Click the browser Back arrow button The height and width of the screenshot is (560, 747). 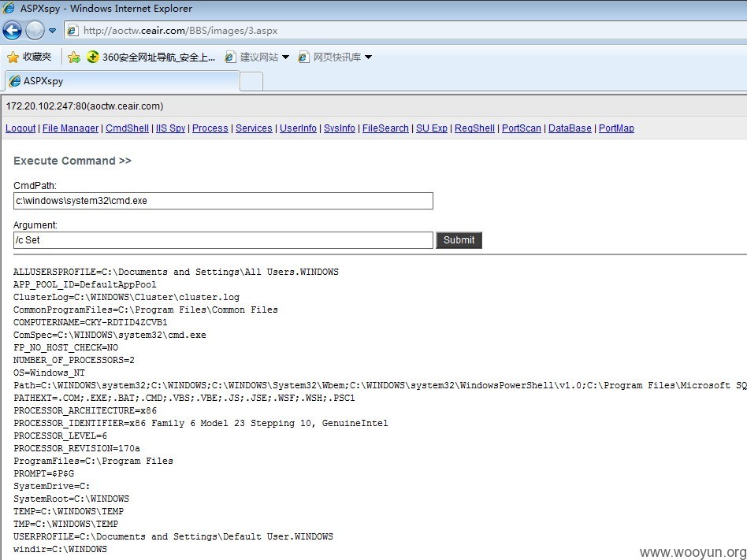pos(13,31)
